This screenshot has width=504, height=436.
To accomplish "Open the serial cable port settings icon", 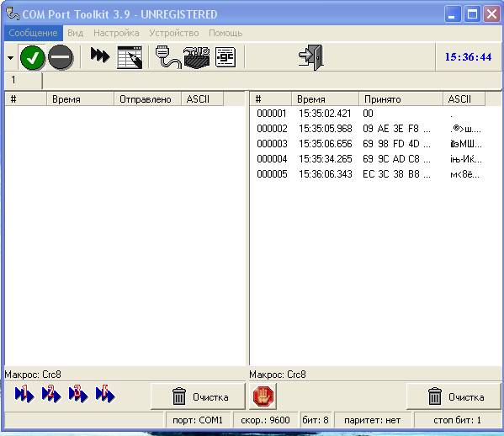I will click(168, 57).
